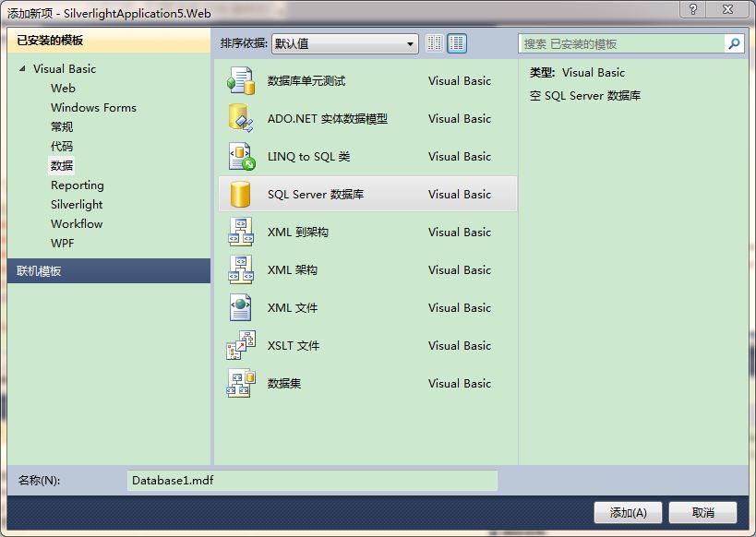Switch to medium icons list view

coord(457,43)
